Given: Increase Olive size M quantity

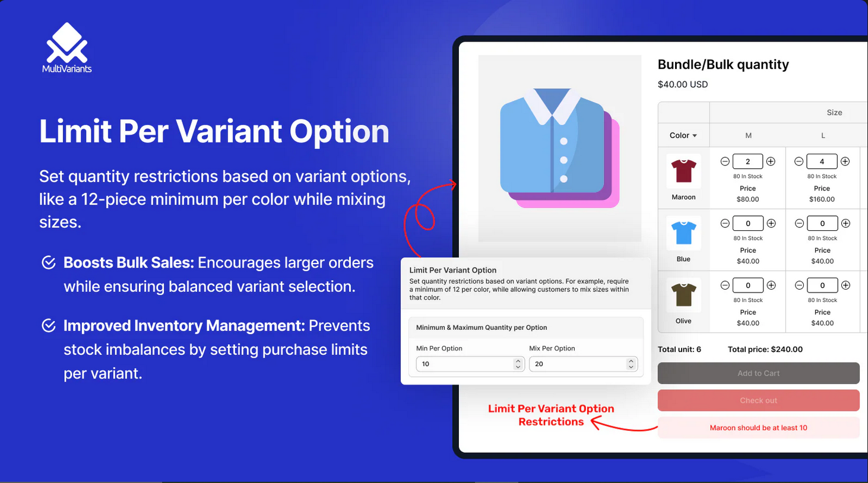Looking at the screenshot, I should pyautogui.click(x=771, y=285).
